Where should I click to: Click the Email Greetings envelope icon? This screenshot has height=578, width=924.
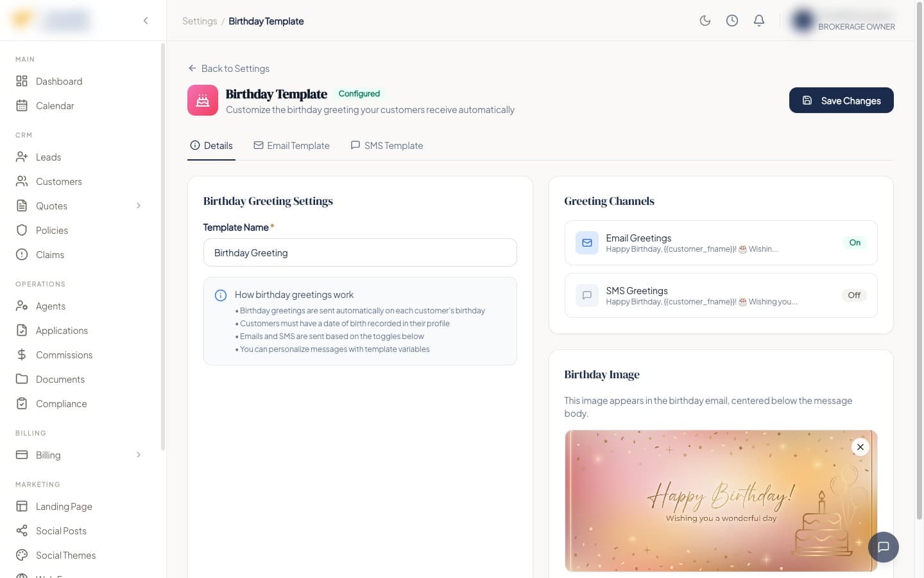tap(587, 243)
